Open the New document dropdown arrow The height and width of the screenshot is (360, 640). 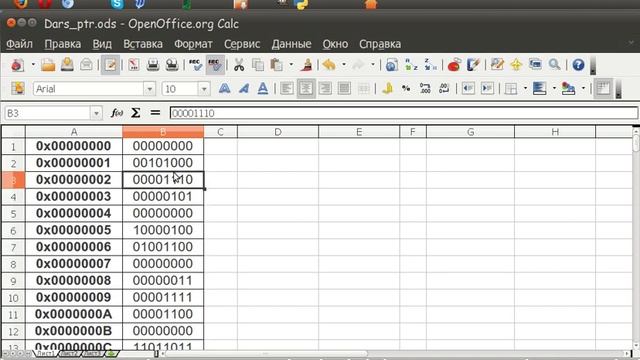(33, 65)
